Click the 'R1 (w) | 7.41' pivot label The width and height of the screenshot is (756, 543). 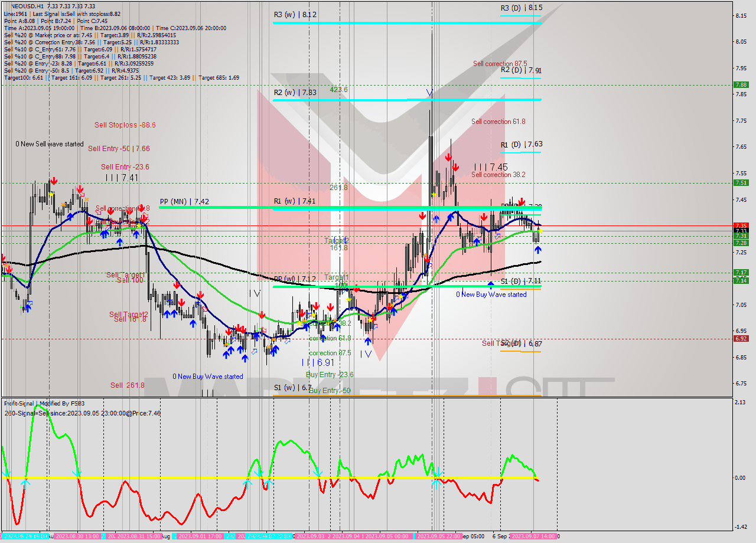pyautogui.click(x=295, y=201)
